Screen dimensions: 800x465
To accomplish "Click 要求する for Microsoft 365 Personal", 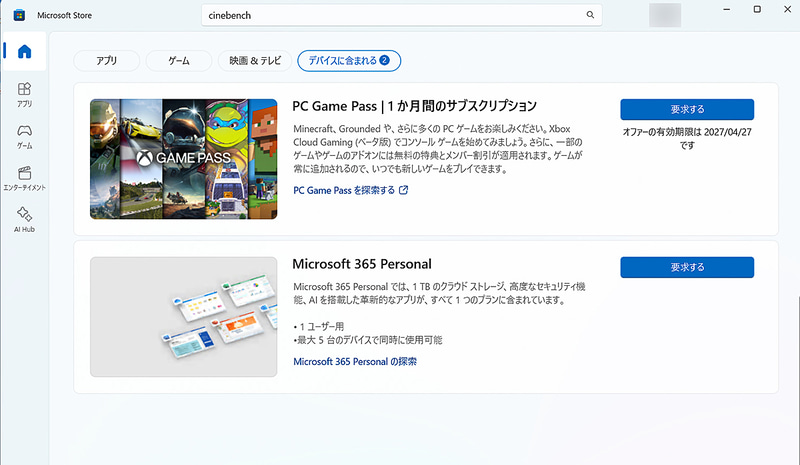I will (x=687, y=267).
